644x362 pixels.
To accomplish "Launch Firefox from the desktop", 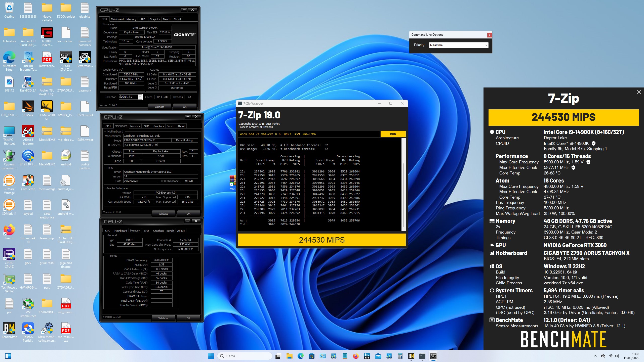I will [x=9, y=232].
